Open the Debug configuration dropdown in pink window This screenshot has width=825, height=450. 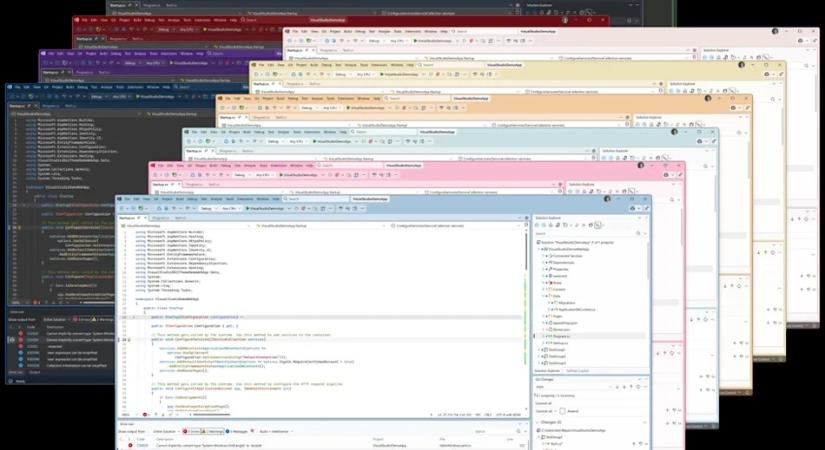coord(242,175)
